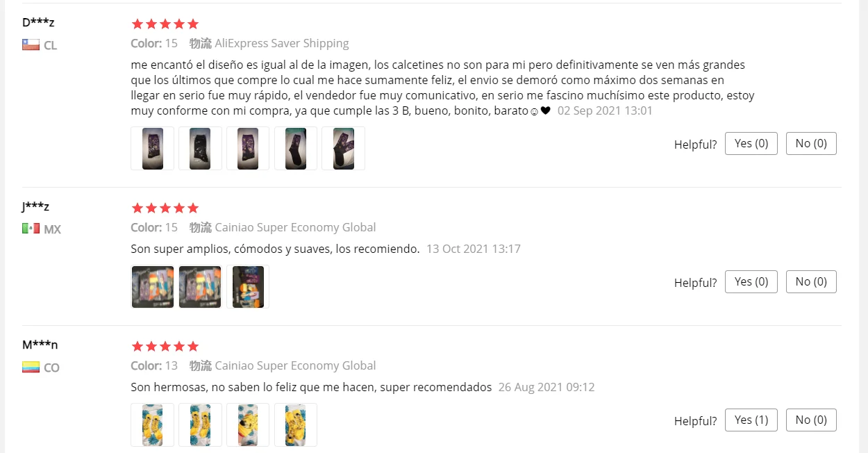Click No (0) on D***z review
868x453 pixels.
(811, 143)
